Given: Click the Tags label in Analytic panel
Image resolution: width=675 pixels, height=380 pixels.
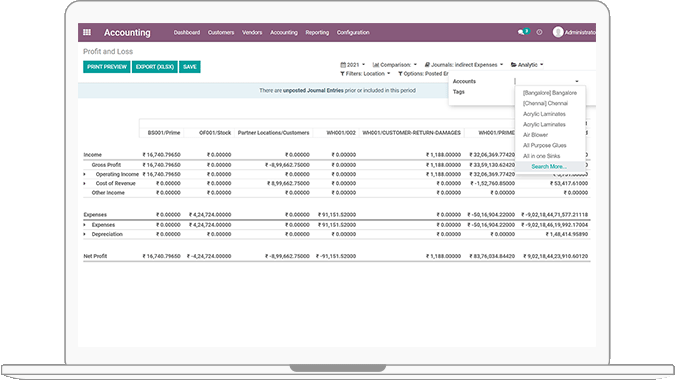Looking at the screenshot, I should pos(458,92).
